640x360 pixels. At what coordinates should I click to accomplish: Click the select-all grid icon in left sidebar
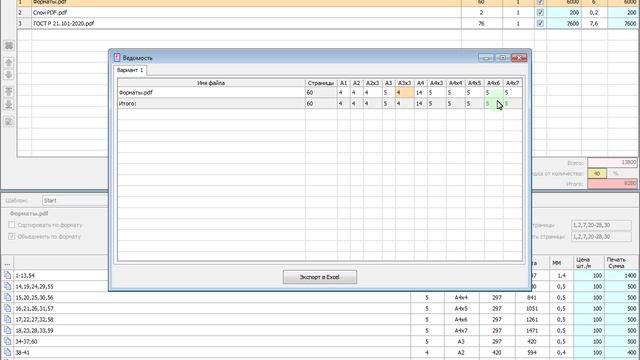(x=9, y=45)
